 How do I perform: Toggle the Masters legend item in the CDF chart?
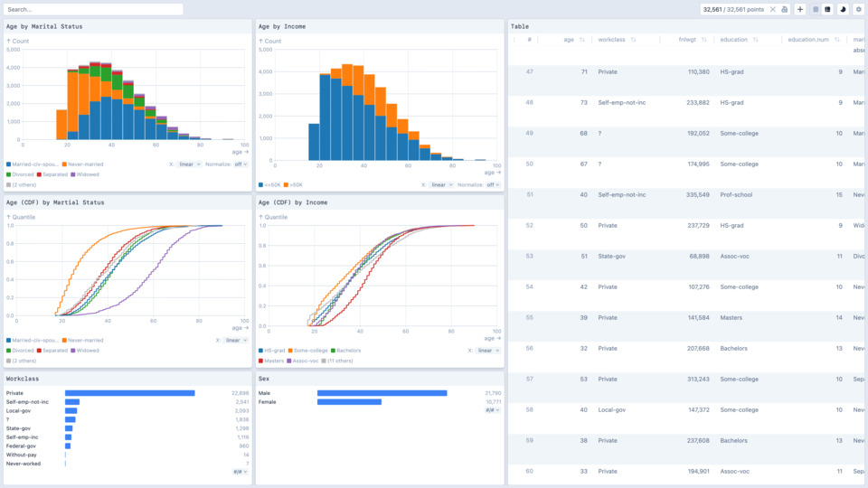[272, 361]
